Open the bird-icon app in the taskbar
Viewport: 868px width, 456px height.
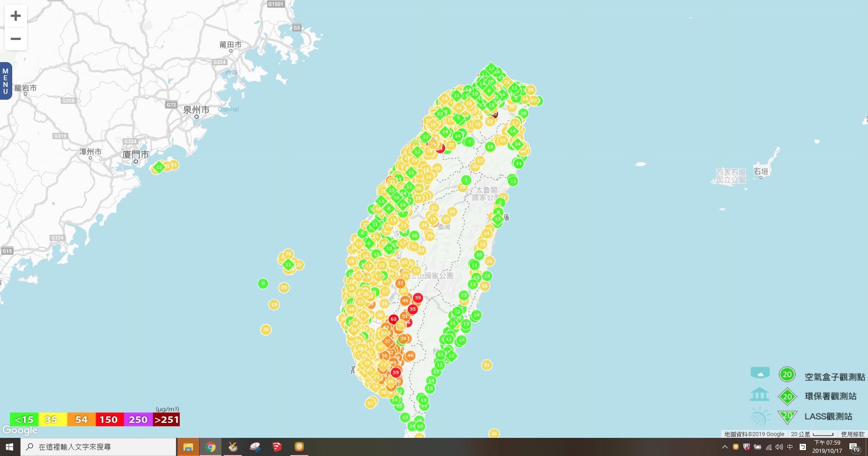(x=233, y=447)
